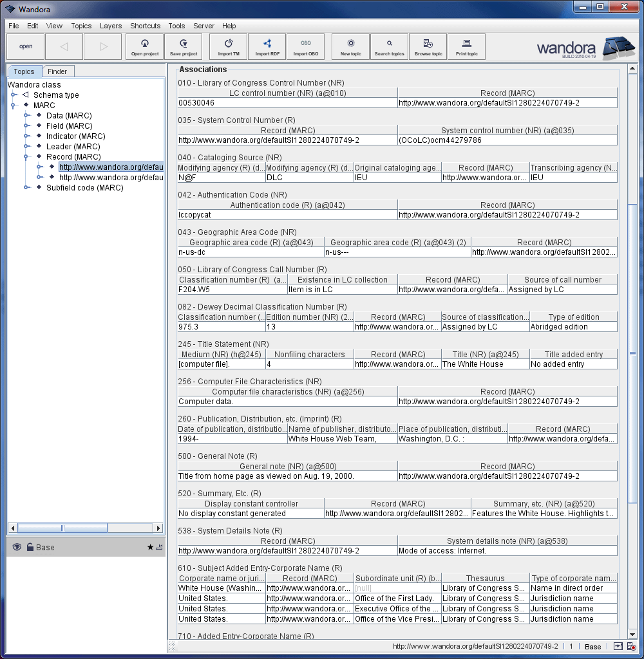644x659 pixels.
Task: Expand the Subfield code (MARC) node
Action: coord(26,187)
